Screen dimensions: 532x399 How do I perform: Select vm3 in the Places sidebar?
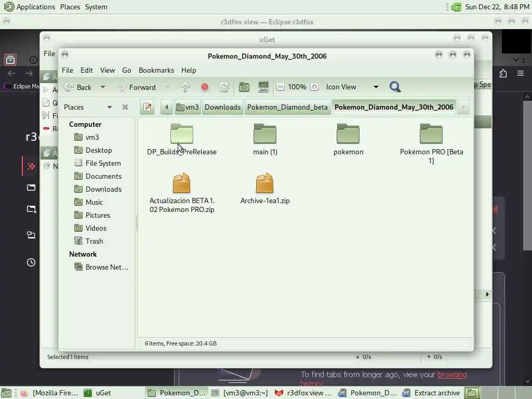click(x=92, y=137)
